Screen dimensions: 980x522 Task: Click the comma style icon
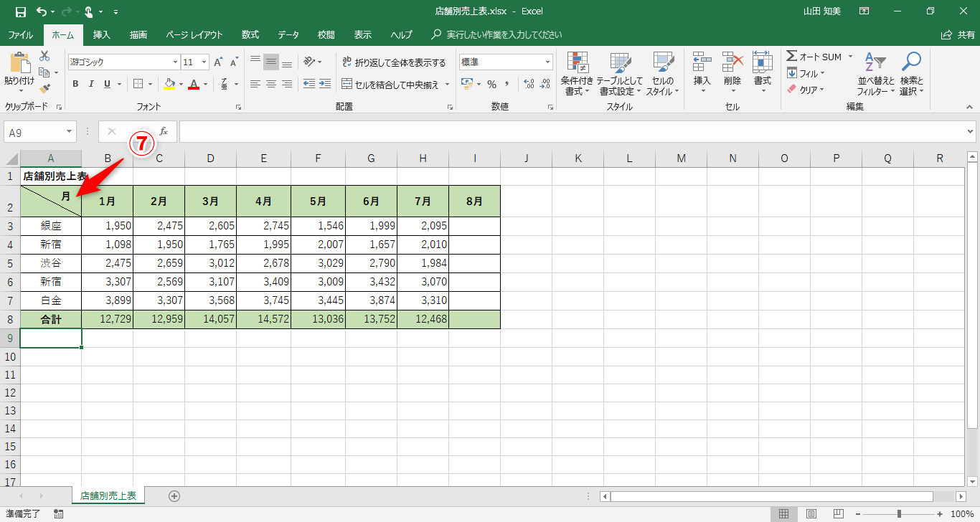(509, 84)
